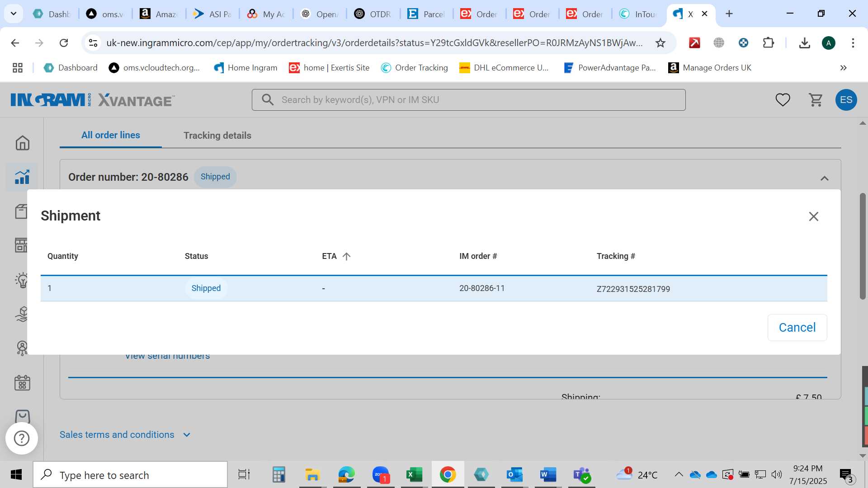This screenshot has height=488, width=868.
Task: Show more bookmarks chevron
Action: coord(843,68)
